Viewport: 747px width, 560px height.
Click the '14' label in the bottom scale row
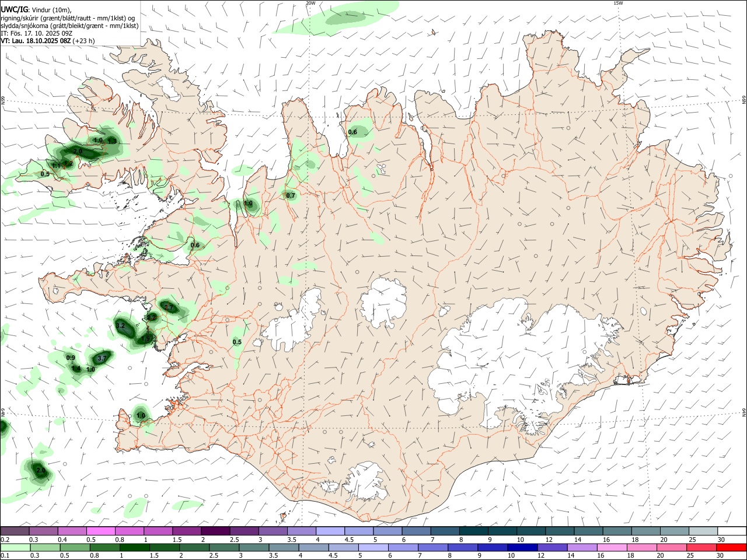coord(570,556)
